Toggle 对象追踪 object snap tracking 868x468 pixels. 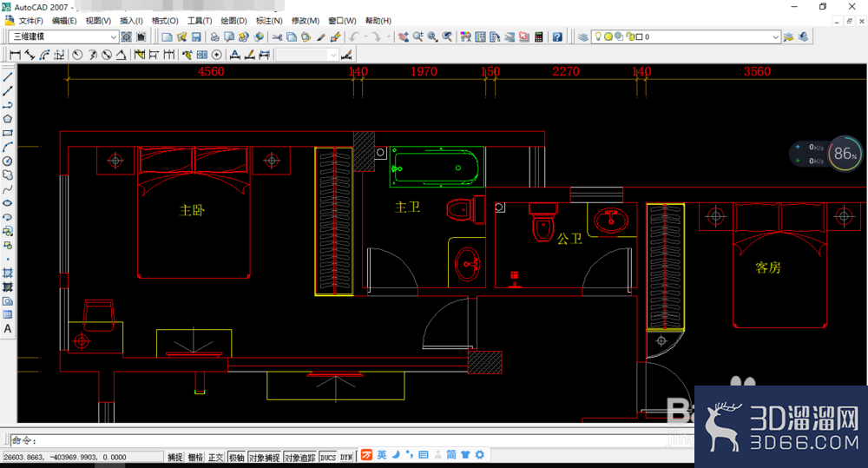tap(300, 458)
